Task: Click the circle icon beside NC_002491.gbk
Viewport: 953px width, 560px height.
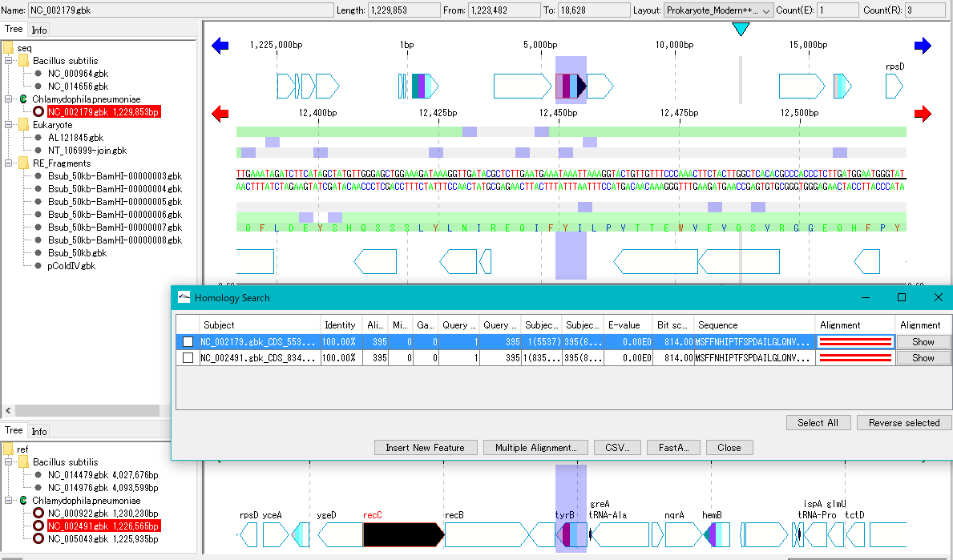Action: pyautogui.click(x=38, y=526)
